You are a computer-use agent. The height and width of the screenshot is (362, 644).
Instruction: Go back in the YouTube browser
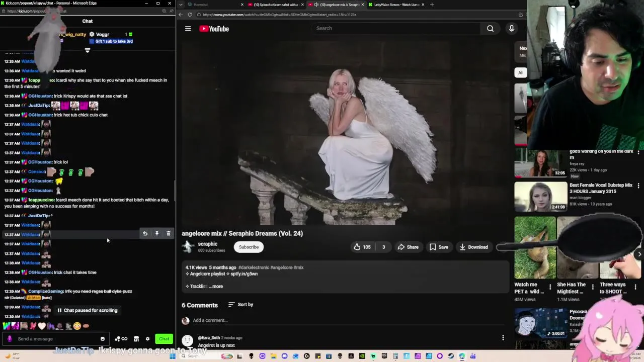[181, 15]
